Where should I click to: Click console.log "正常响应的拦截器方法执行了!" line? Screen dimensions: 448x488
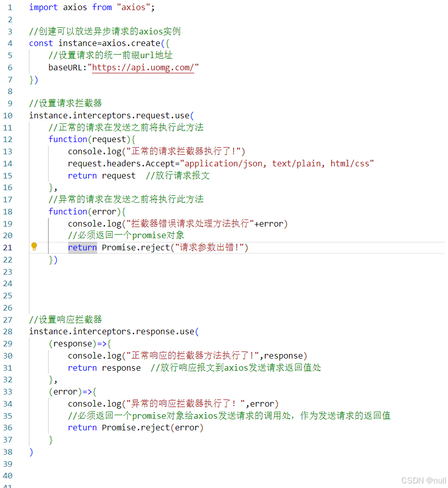188,356
